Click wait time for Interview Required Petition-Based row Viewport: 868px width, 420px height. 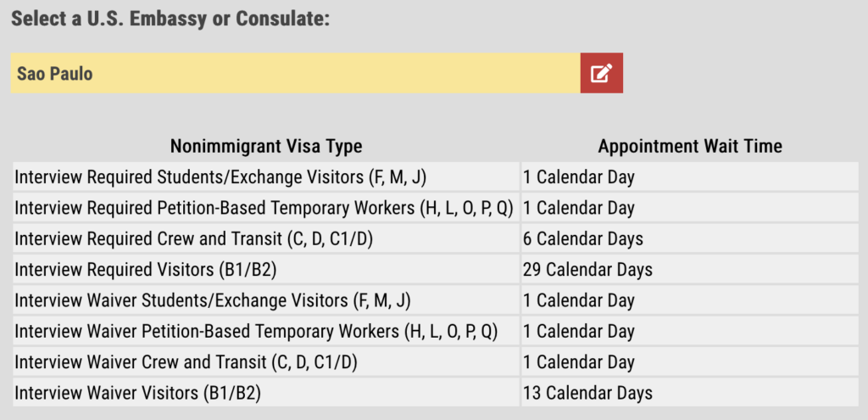click(x=690, y=208)
